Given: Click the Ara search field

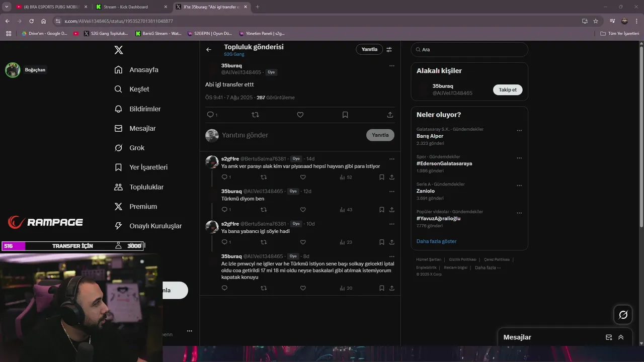Looking at the screenshot, I should coord(469,49).
